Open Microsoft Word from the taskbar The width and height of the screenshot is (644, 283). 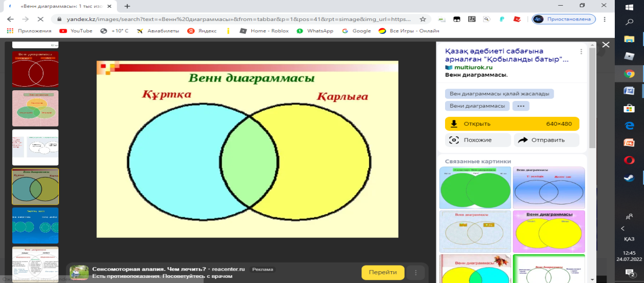[x=629, y=91]
